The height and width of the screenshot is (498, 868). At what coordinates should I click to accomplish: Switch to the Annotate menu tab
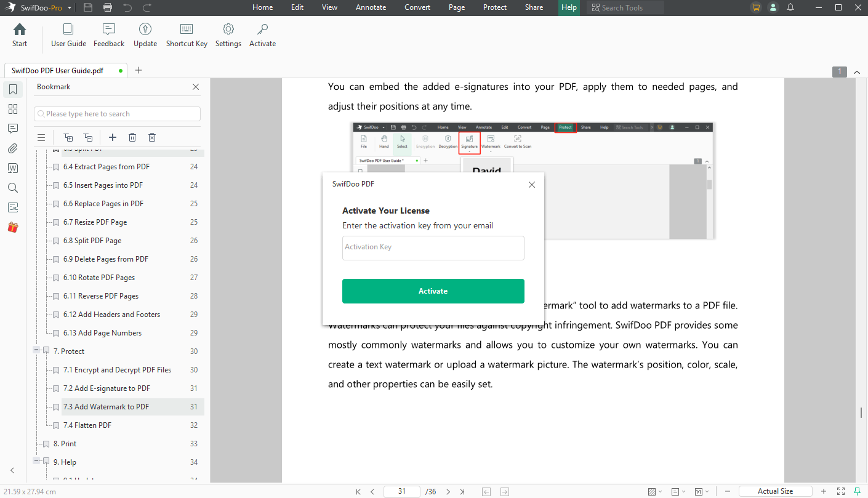[371, 7]
